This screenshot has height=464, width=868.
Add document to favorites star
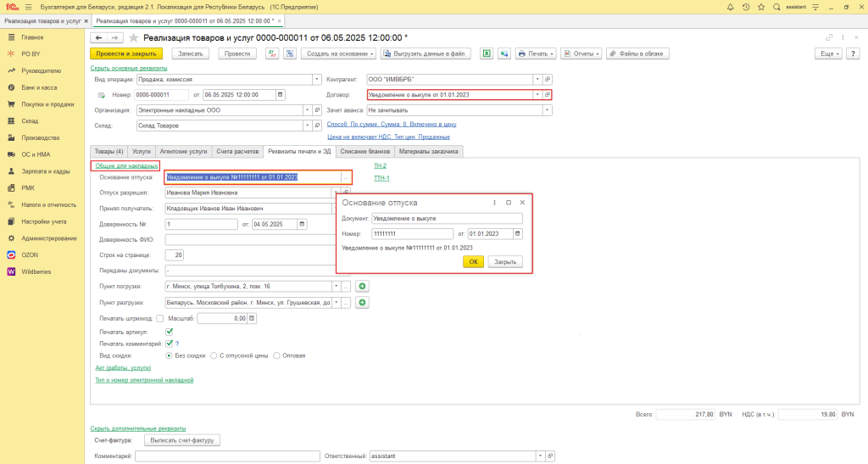[133, 37]
